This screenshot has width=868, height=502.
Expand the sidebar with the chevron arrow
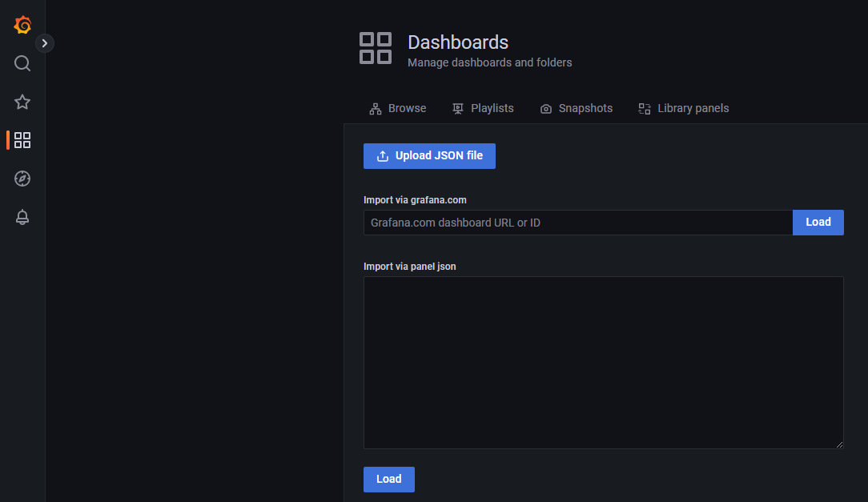[45, 43]
